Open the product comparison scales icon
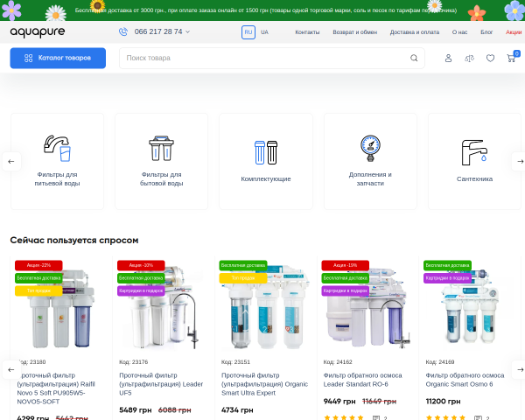 pyautogui.click(x=469, y=59)
